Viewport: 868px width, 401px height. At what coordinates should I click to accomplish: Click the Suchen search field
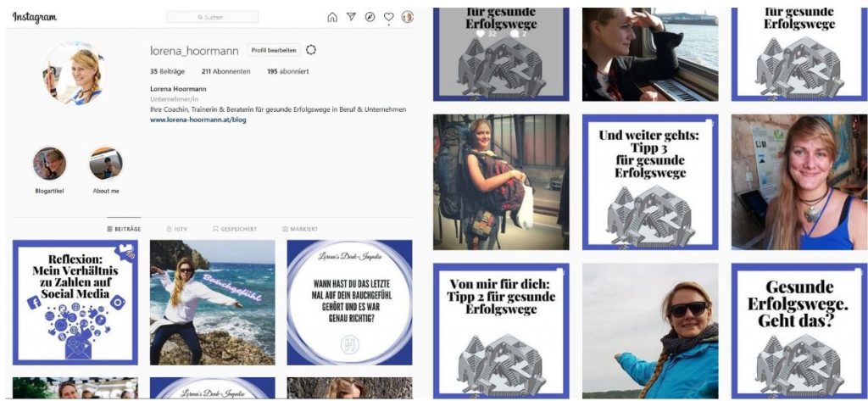click(213, 17)
